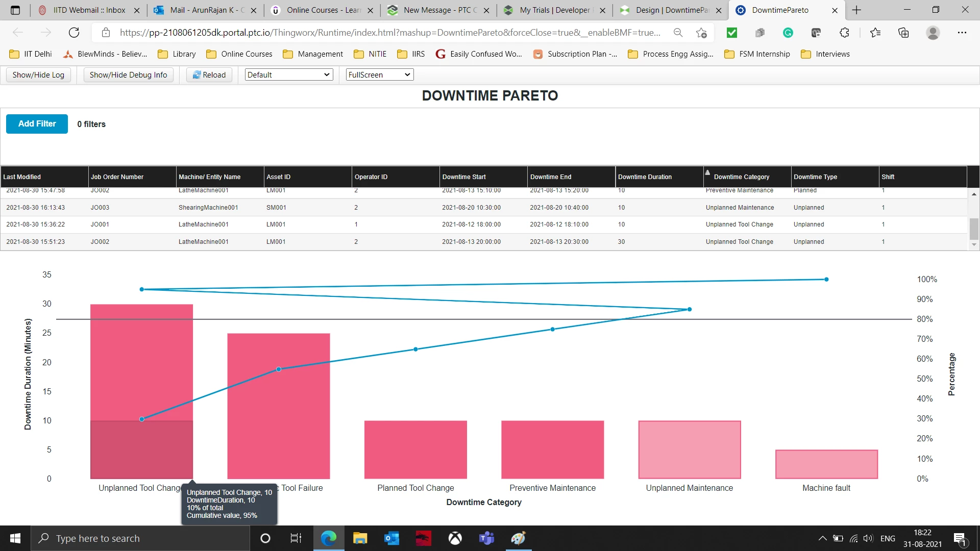Screen dimensions: 980x551
Task: Open browser Settings and more menu
Action: [962, 33]
